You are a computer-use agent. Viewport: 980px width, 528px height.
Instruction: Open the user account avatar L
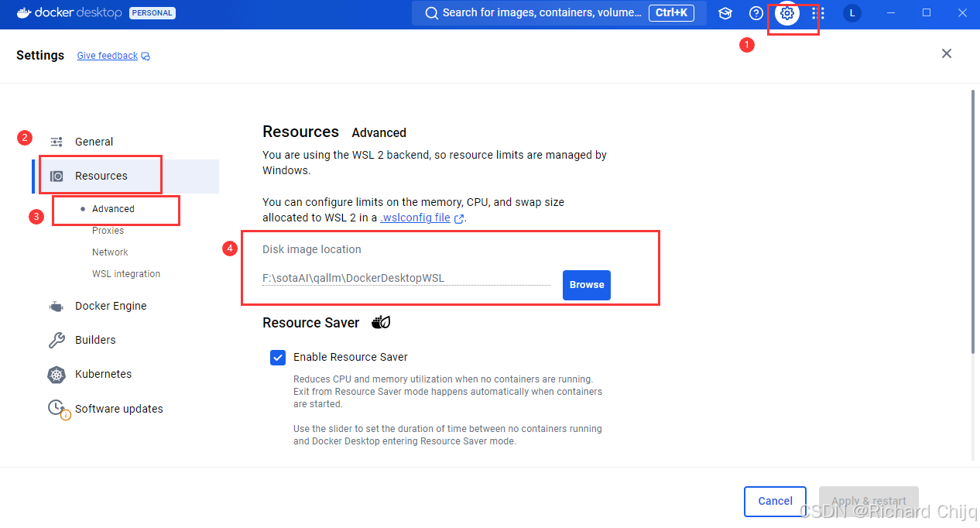pos(852,13)
